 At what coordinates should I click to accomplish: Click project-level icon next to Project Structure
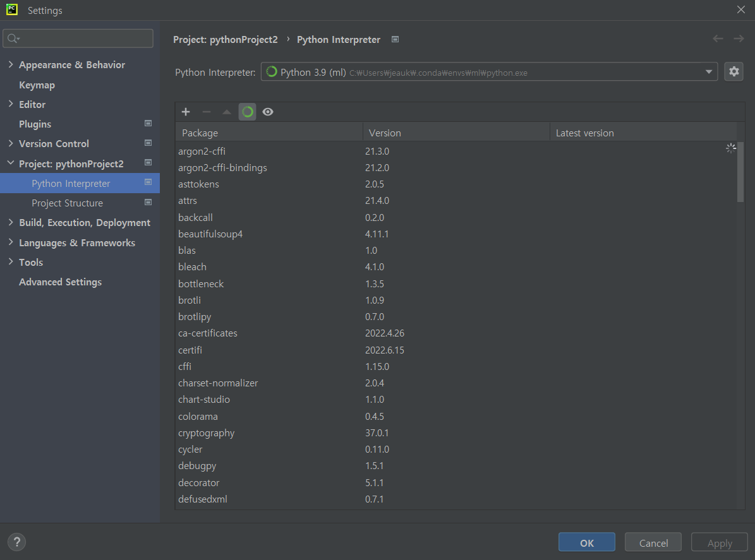pyautogui.click(x=148, y=203)
